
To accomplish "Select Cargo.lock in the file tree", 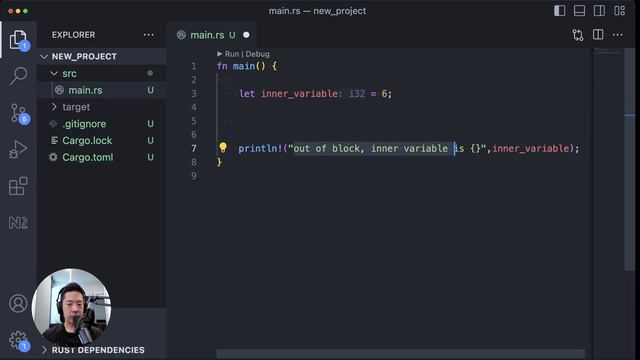I will coord(87,140).
